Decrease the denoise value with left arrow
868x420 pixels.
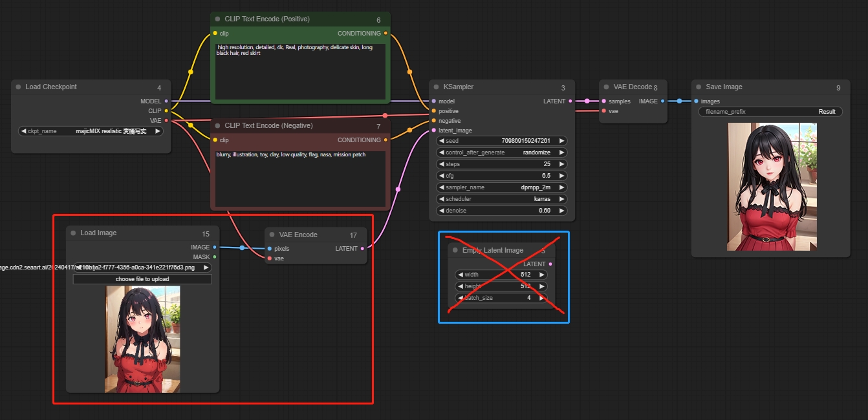tap(442, 211)
